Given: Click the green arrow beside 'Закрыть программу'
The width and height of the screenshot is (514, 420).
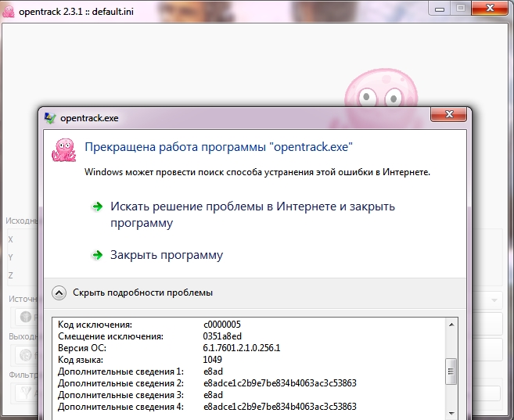Looking at the screenshot, I should click(x=97, y=255).
